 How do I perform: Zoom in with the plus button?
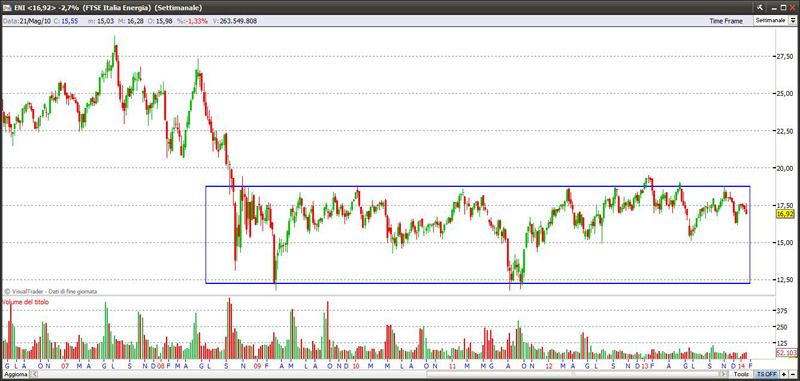pos(784,374)
